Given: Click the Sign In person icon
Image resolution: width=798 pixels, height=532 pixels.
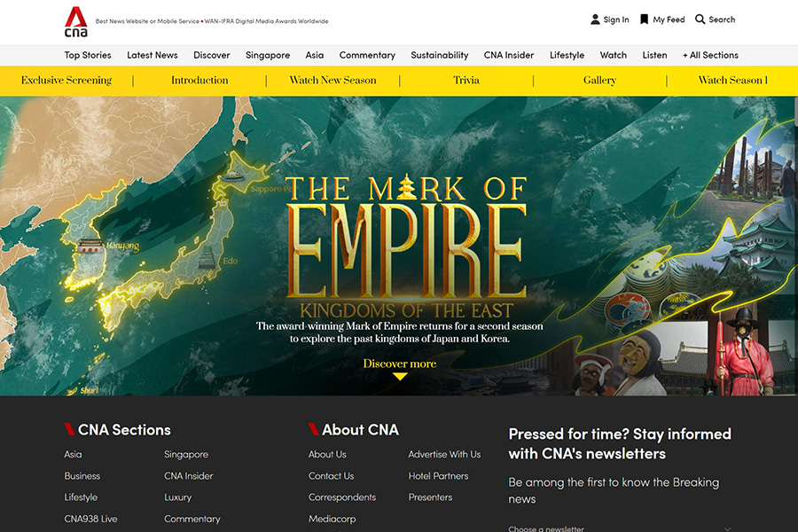Looking at the screenshot, I should coord(594,20).
